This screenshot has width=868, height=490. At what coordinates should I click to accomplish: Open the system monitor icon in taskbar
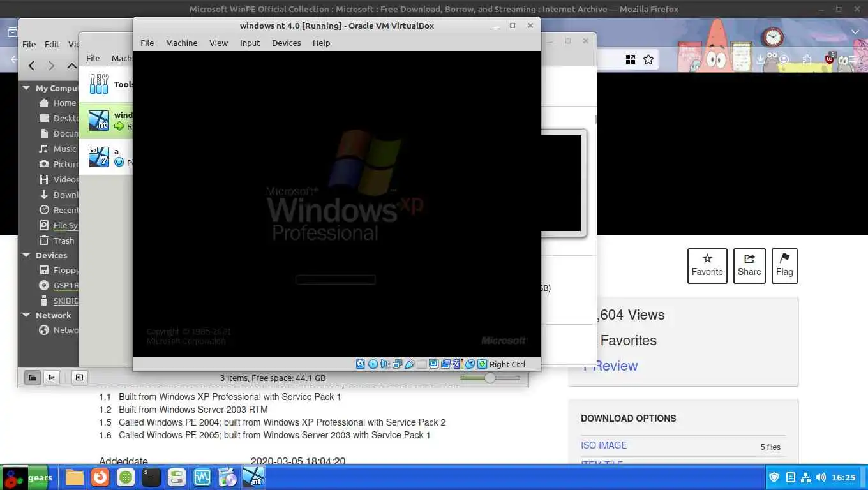(x=202, y=477)
